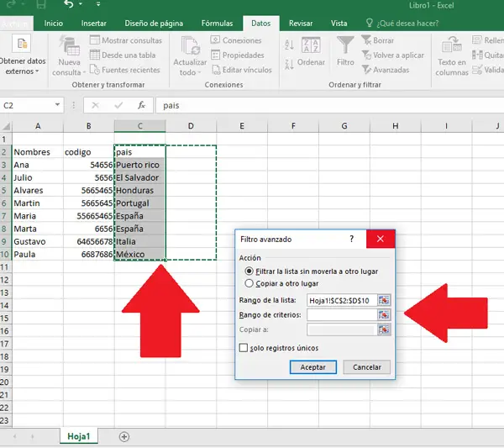Switch to the Insertar tab
Screen dimensions: 504x448
[x=93, y=24]
